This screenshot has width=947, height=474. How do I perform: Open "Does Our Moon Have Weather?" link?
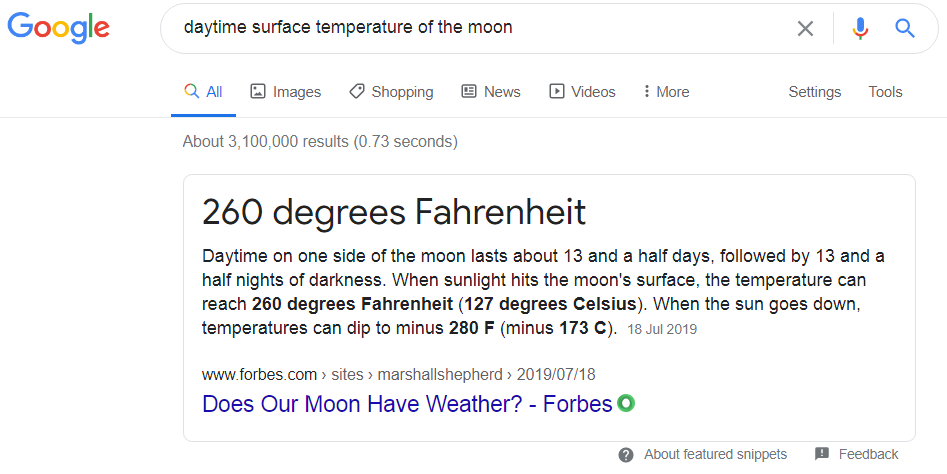click(x=407, y=404)
